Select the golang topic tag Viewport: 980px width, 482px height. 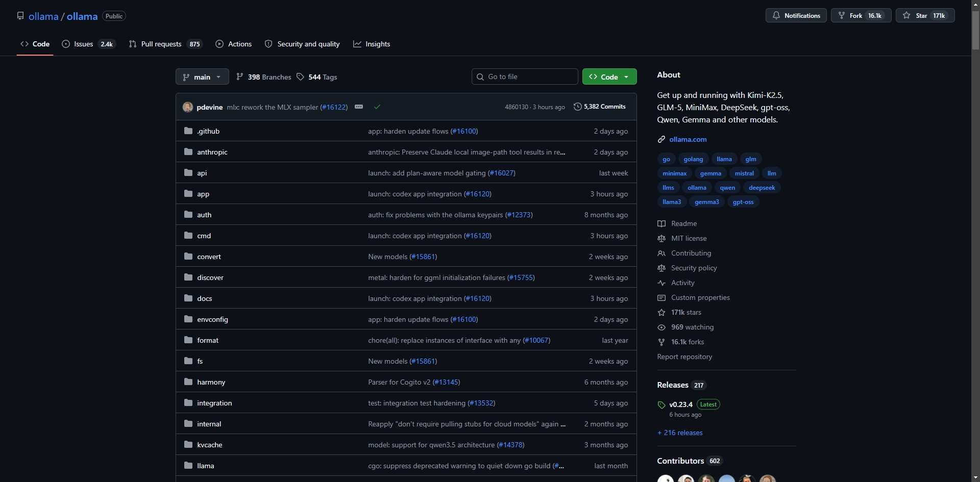693,159
